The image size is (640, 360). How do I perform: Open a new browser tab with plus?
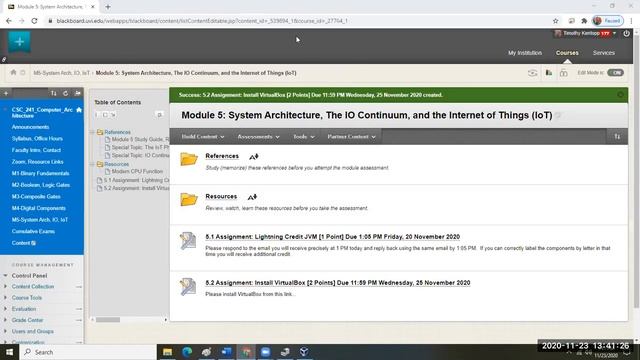(108, 7)
